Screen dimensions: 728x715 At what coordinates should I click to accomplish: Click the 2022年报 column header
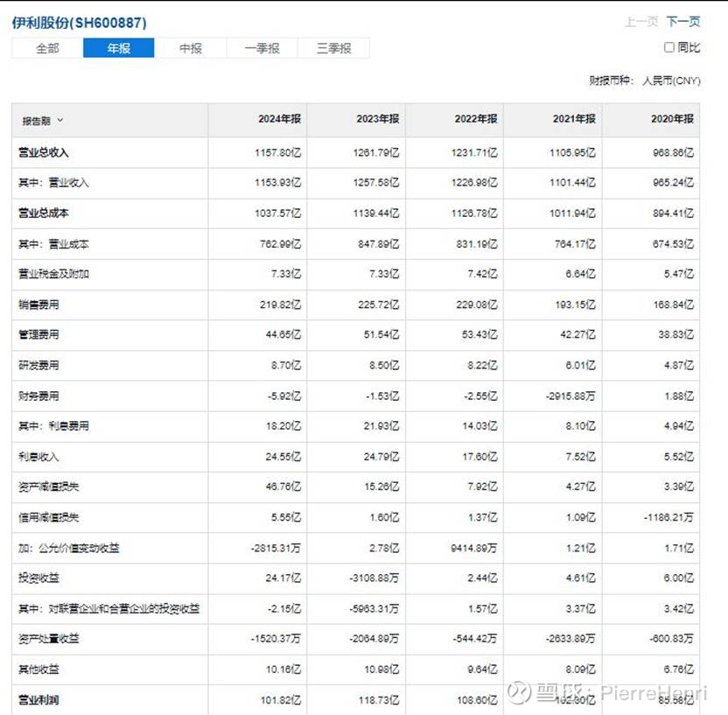click(x=476, y=119)
